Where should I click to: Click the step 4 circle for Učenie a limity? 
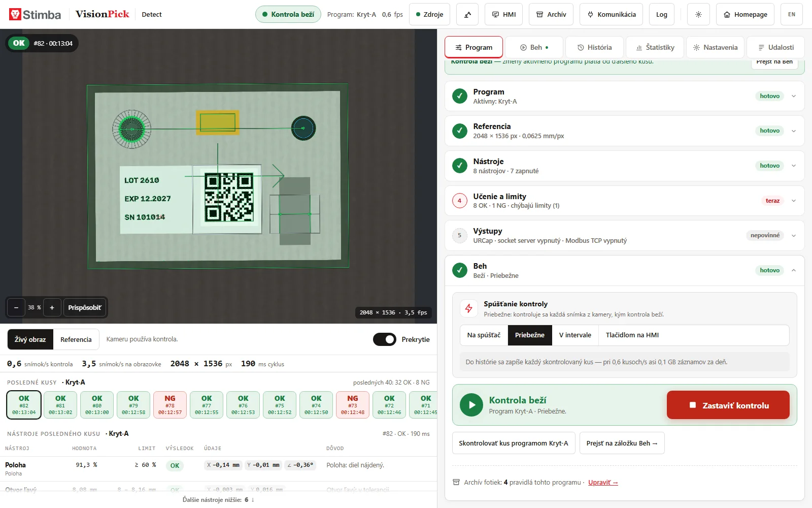(x=460, y=201)
